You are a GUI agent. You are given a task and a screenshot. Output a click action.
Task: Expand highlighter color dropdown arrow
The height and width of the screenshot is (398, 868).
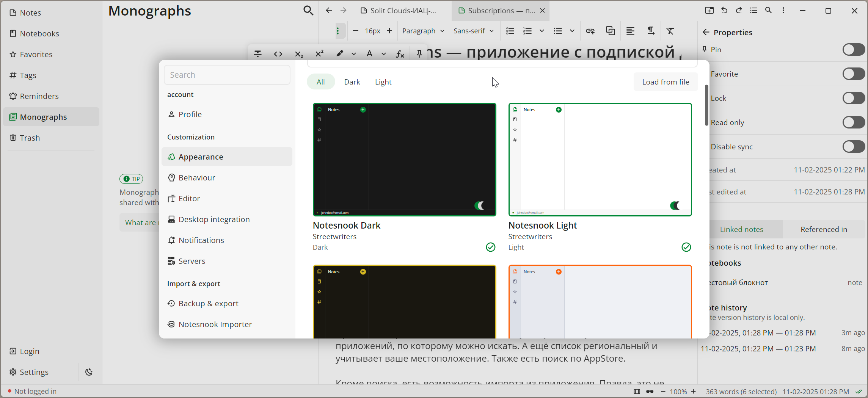click(x=354, y=54)
